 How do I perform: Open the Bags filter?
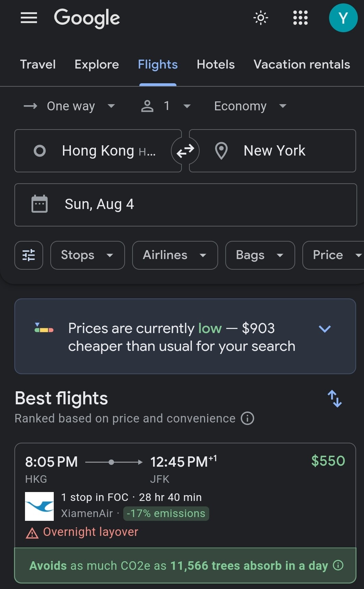260,255
